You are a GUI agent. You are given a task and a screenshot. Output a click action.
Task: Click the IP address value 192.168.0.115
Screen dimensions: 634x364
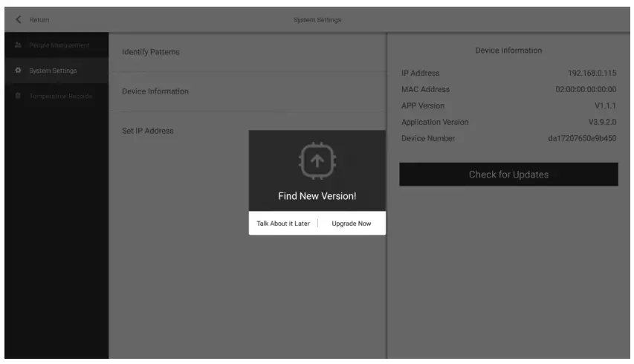pos(592,73)
